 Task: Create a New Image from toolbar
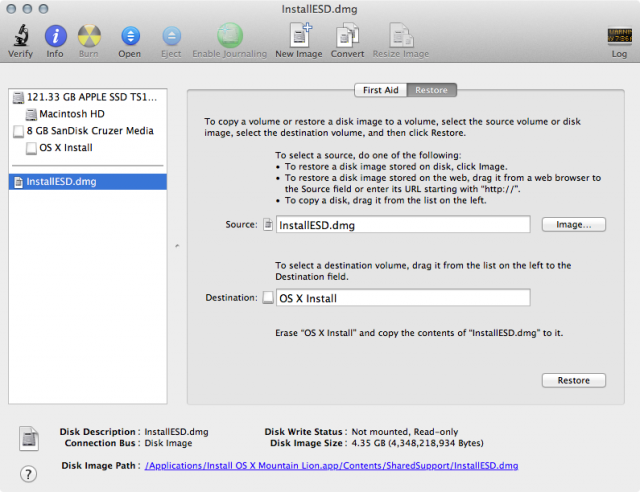[x=300, y=35]
